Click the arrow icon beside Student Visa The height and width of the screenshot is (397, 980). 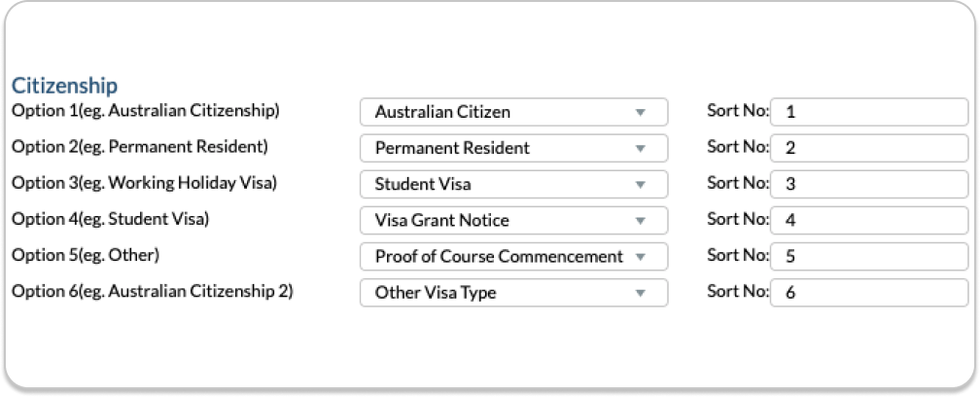click(640, 184)
